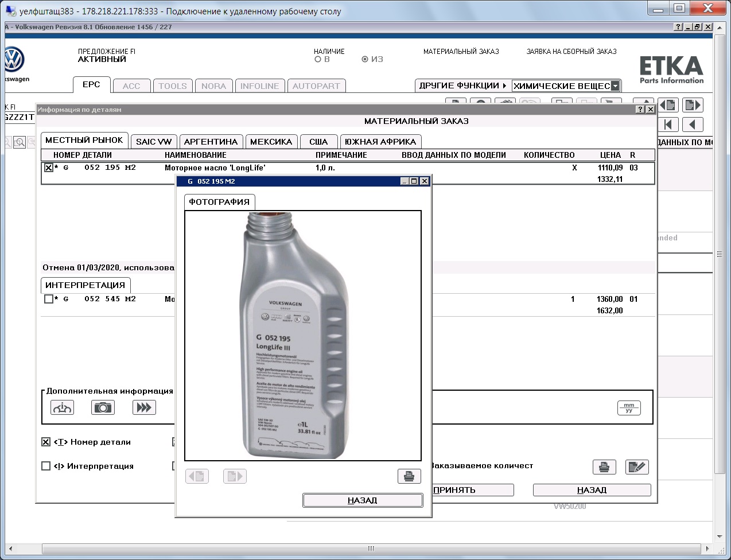This screenshot has width=731, height=560.
Task: Open the ЮЖНАЯ АФРИКА tab
Action: pos(380,142)
